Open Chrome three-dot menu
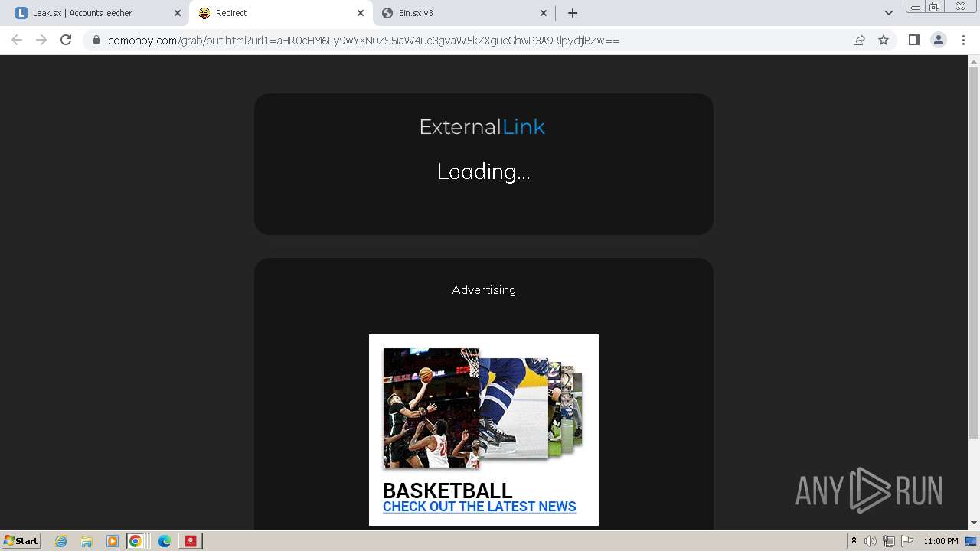The image size is (980, 551). tap(963, 40)
